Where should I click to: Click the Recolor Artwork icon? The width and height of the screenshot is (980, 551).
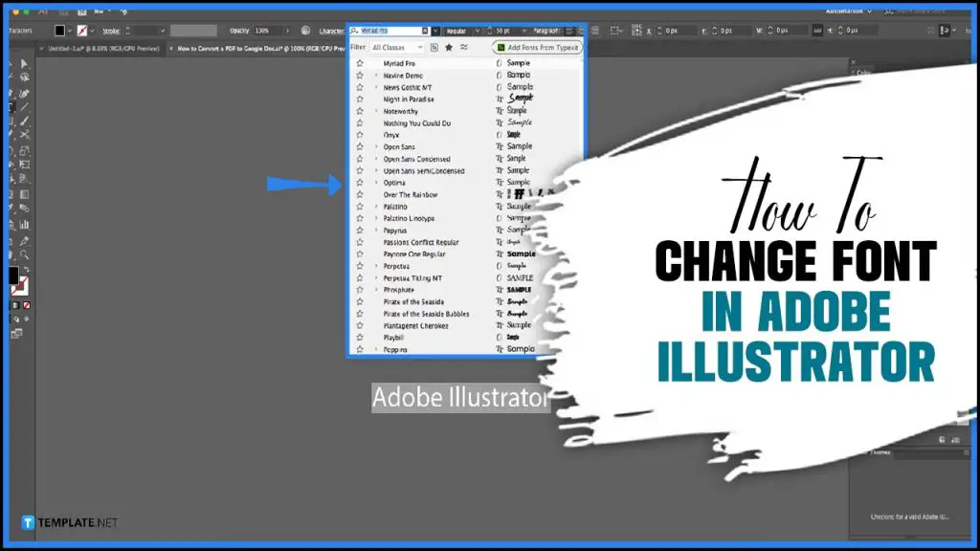click(305, 30)
